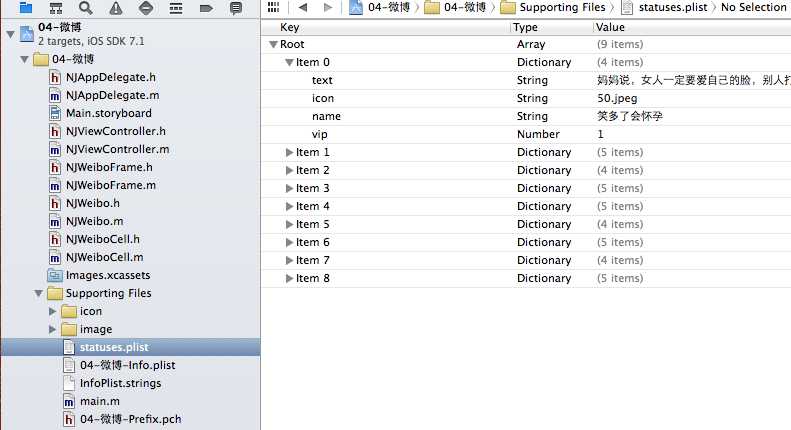
Task: Select NJAppDelegate.m file
Action: click(112, 95)
